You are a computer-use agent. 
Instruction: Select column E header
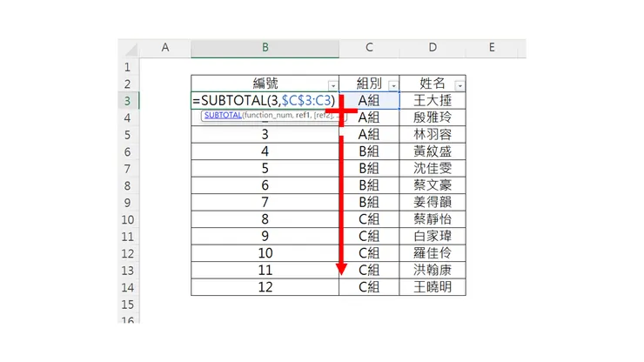click(x=492, y=48)
